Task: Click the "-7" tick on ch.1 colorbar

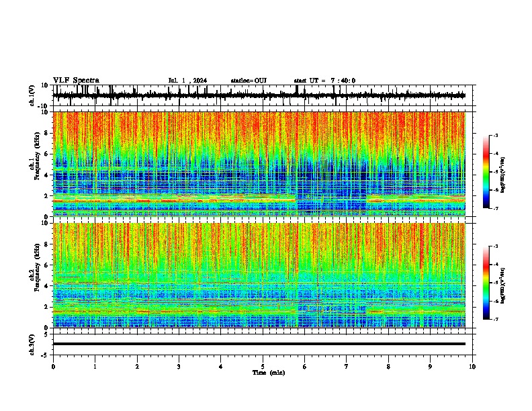Action: [496, 208]
